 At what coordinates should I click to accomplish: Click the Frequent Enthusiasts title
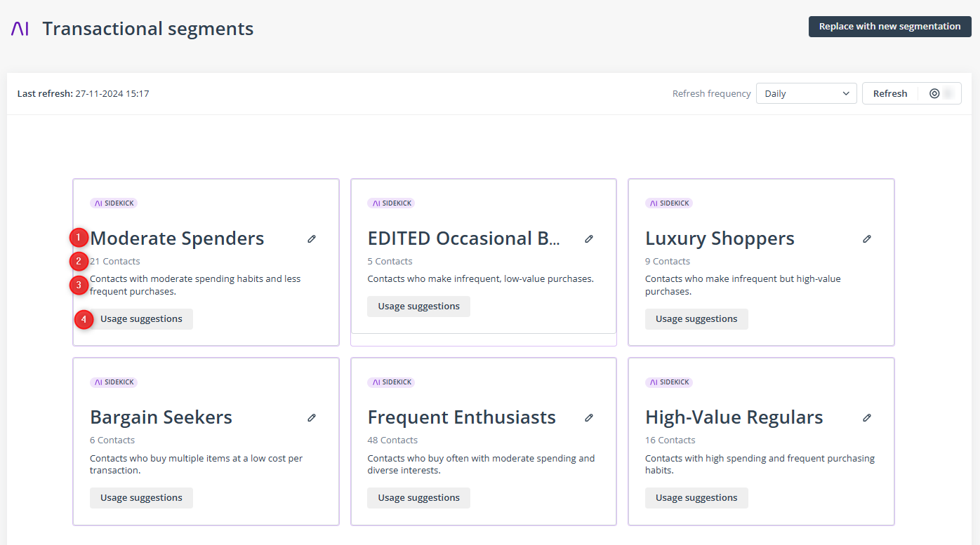[x=462, y=417]
